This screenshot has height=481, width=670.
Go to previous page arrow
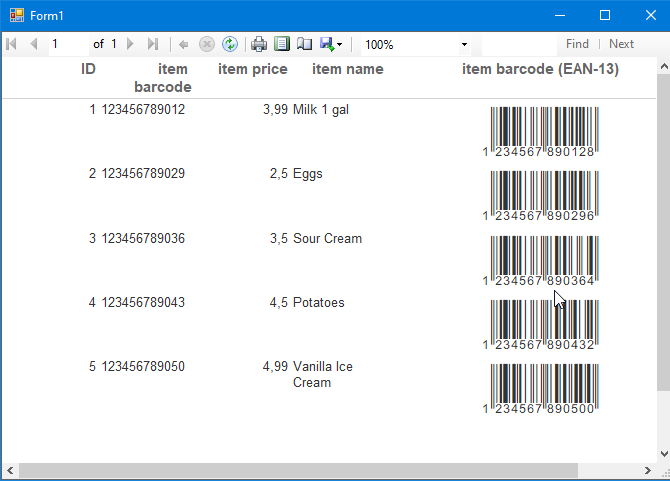34,44
